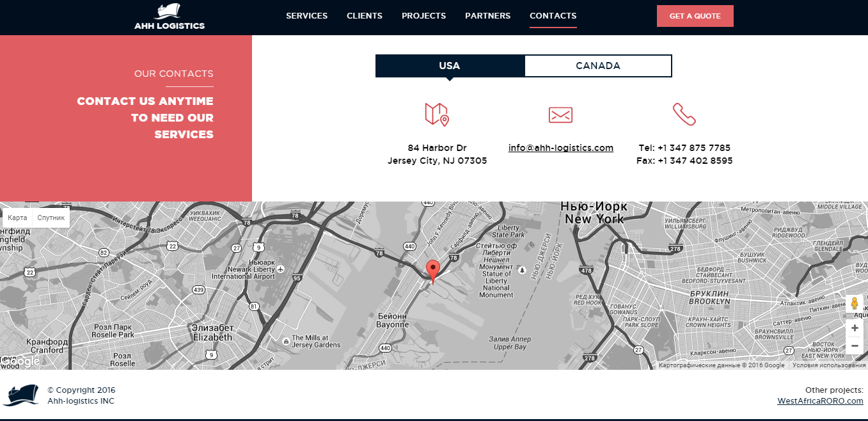The image size is (868, 421).
Task: Click the envelope email icon
Action: click(560, 115)
